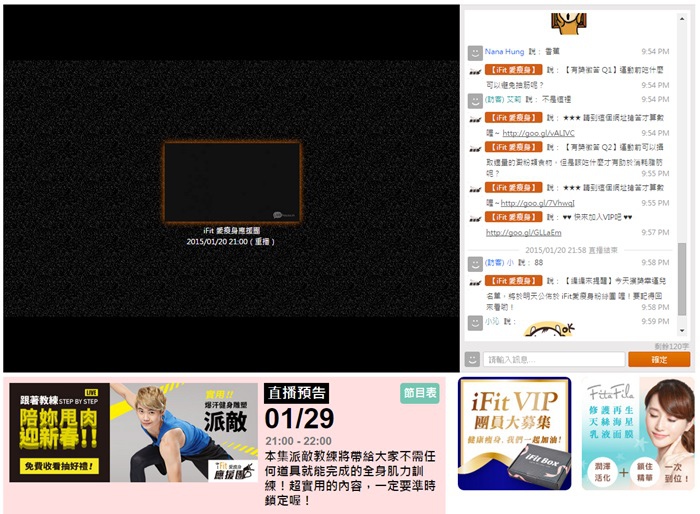Viewport: 700px width, 514px height.
Task: Open the goo.gl/GLLaEm VIP link
Action: pyautogui.click(x=524, y=233)
